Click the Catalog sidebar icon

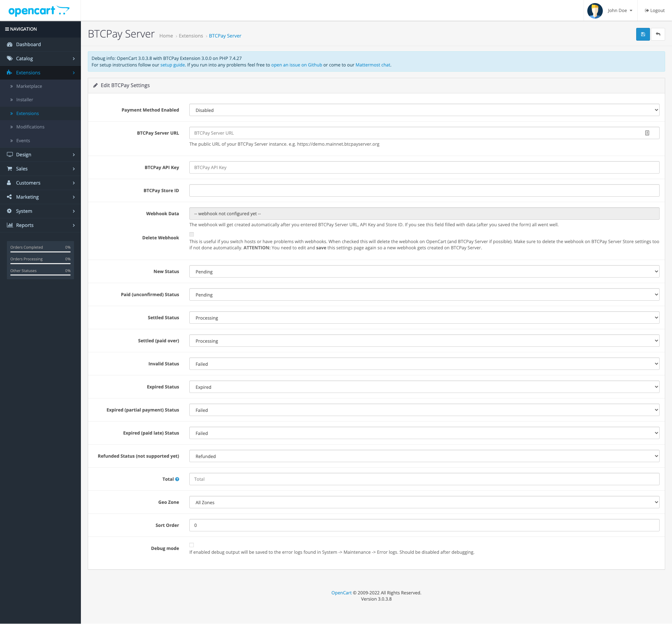(10, 58)
